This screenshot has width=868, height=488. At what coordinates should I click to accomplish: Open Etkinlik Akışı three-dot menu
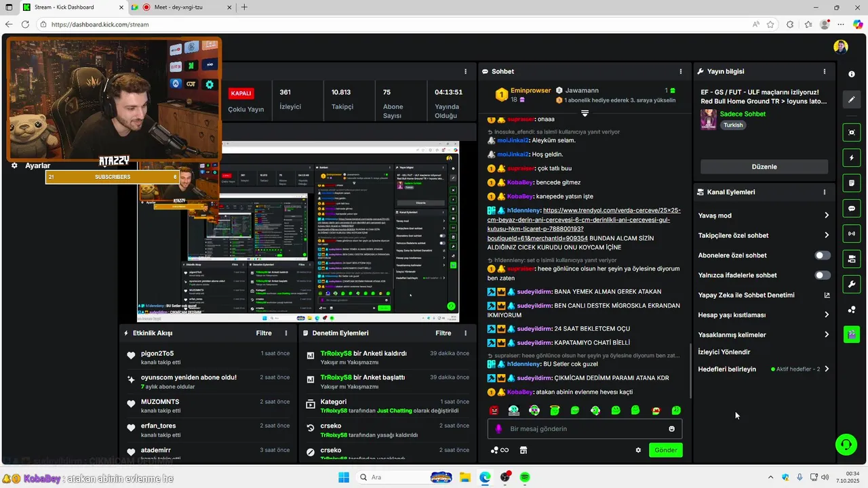[x=286, y=333]
